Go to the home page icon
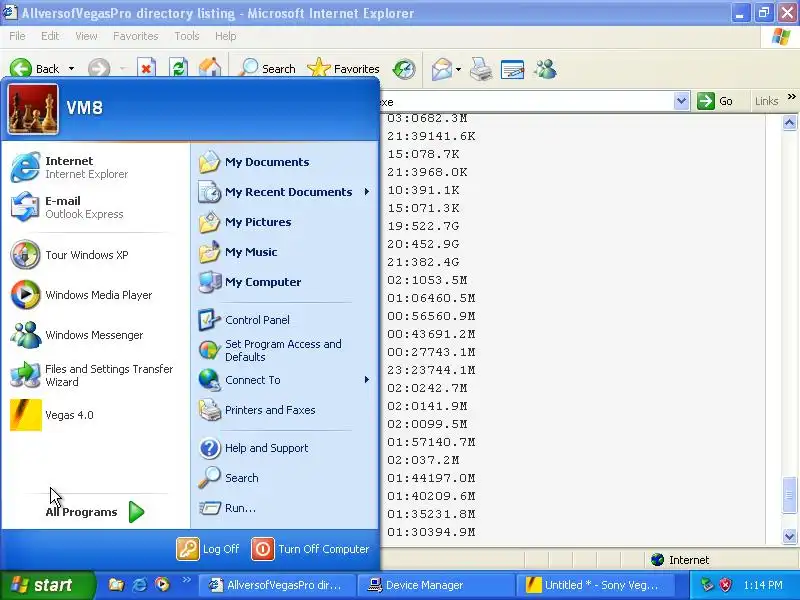 (210, 68)
